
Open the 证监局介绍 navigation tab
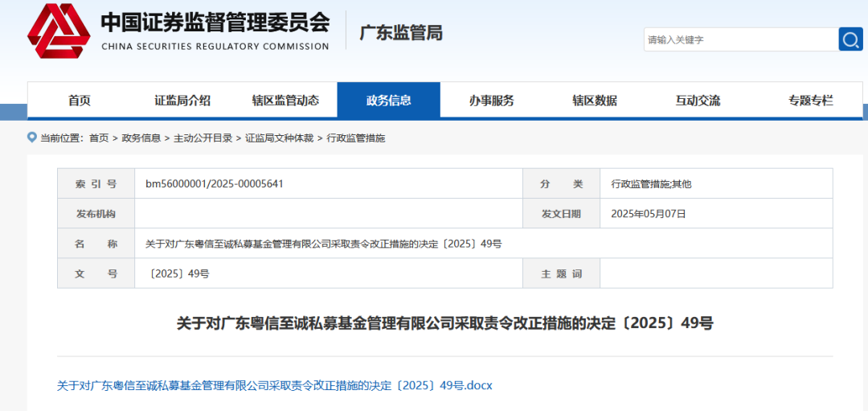click(x=182, y=101)
